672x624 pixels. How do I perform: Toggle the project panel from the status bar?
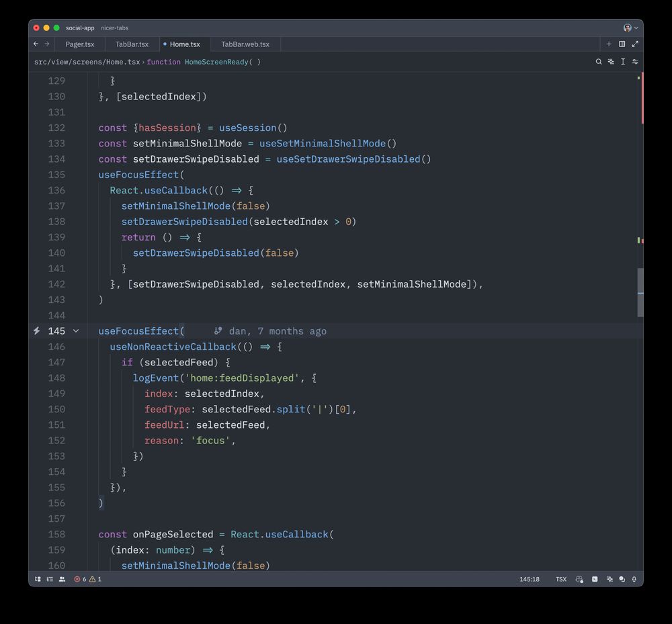click(38, 579)
